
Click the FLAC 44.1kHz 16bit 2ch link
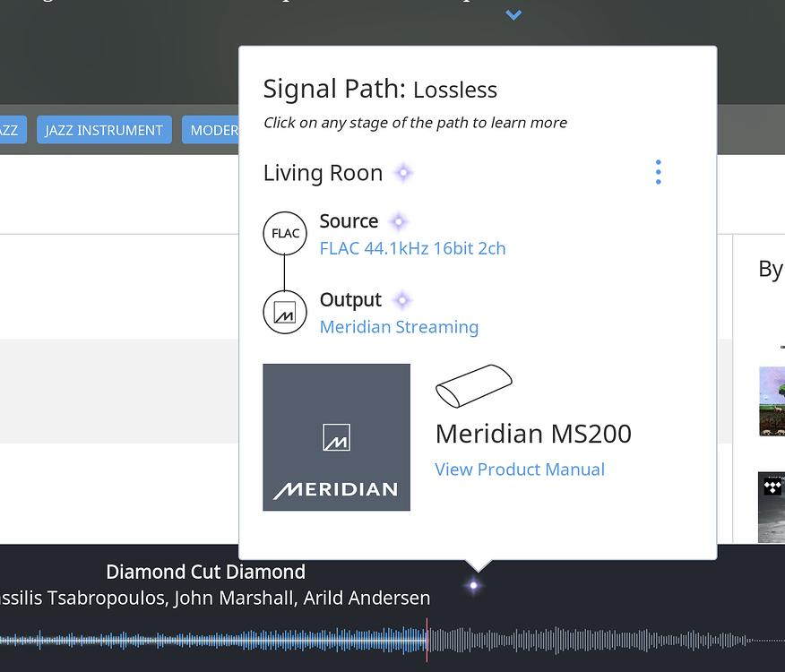[x=412, y=248]
